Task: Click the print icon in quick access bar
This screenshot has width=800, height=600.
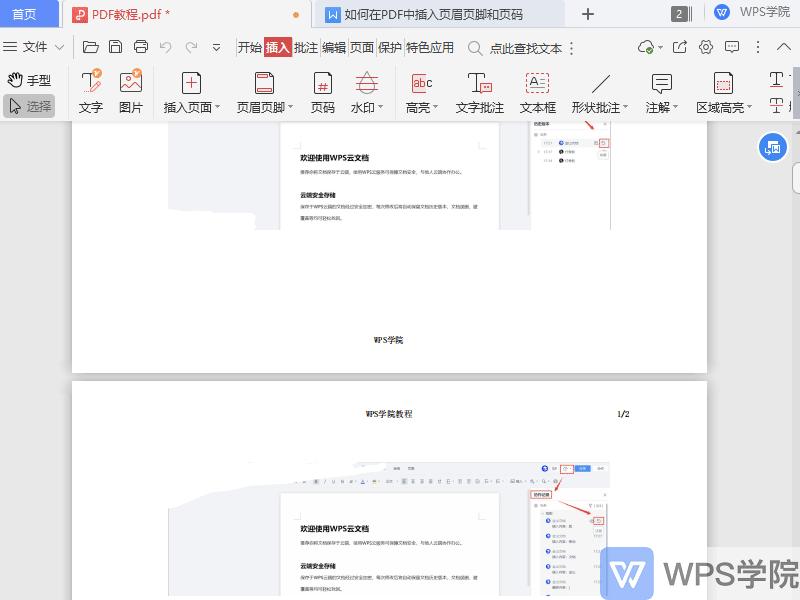Action: (140, 46)
